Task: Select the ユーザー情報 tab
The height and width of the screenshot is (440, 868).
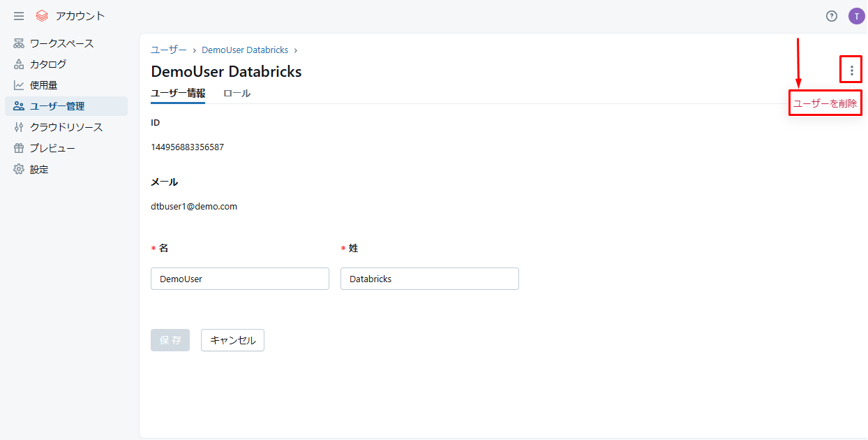Action: coord(178,93)
